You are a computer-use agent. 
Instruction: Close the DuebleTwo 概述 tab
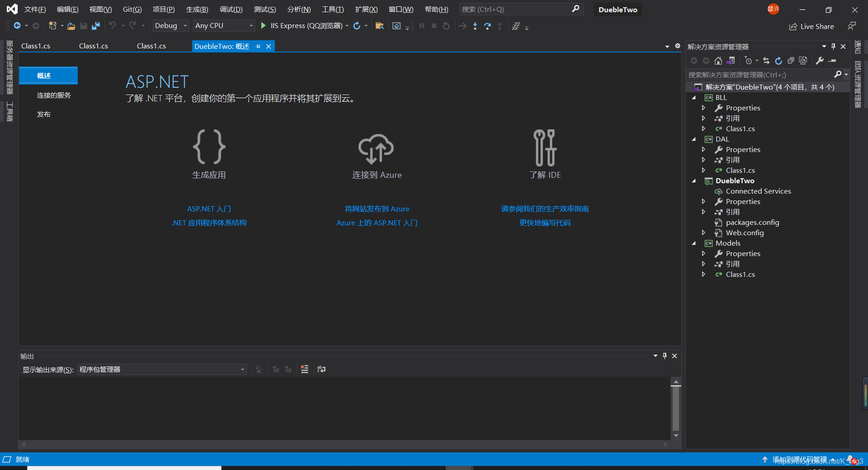coord(269,46)
